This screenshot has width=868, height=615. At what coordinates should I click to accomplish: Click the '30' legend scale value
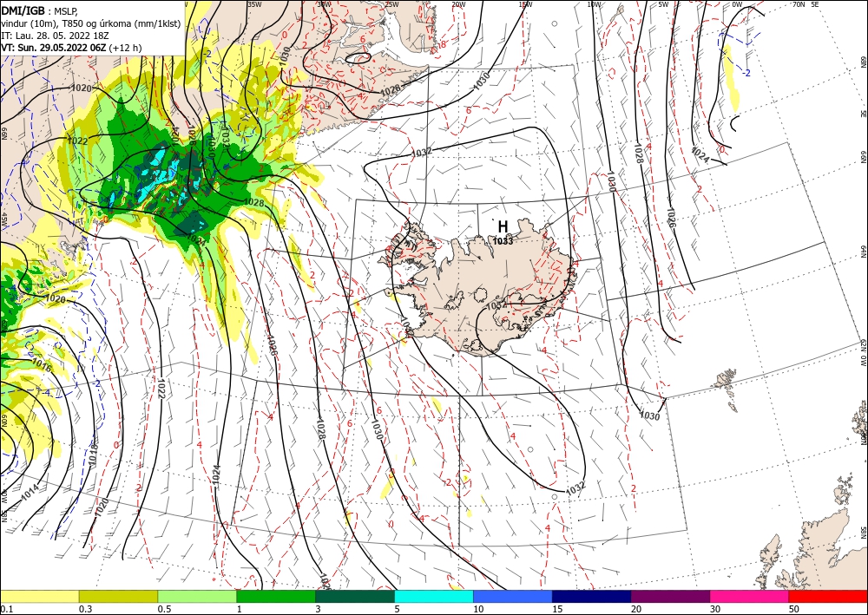pyautogui.click(x=715, y=609)
